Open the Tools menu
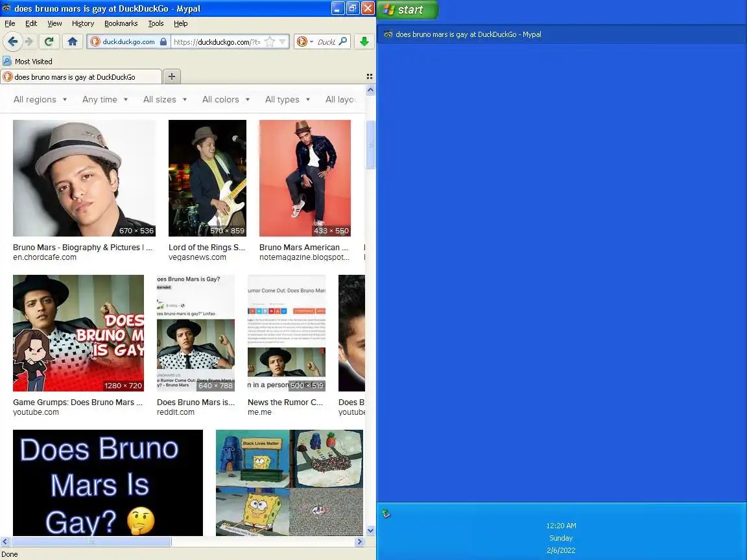 click(156, 23)
